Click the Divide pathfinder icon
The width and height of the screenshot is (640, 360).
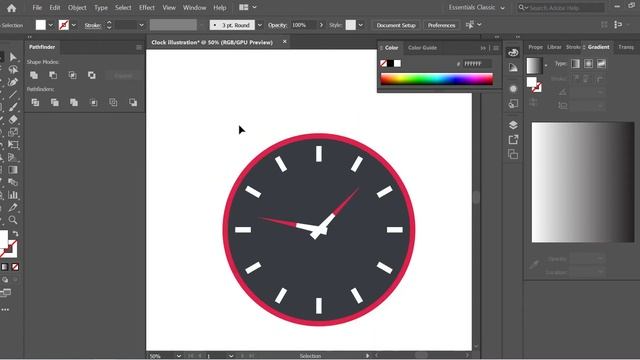tap(35, 102)
